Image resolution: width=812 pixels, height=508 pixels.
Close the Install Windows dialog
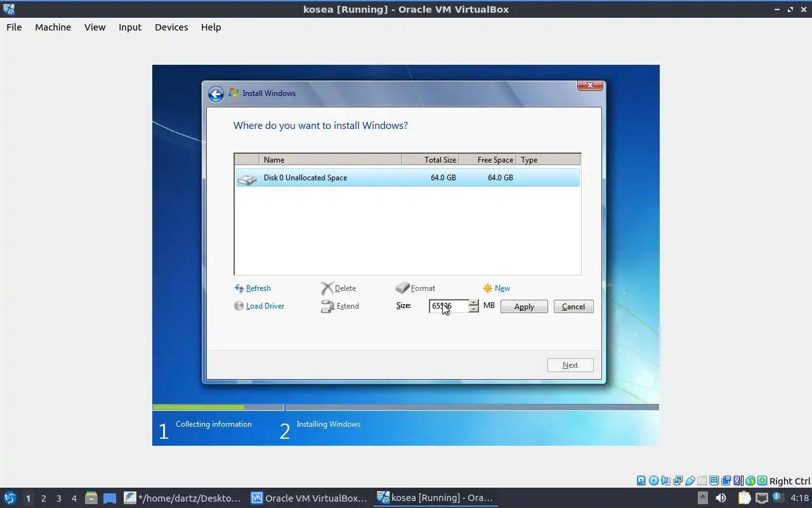point(590,85)
